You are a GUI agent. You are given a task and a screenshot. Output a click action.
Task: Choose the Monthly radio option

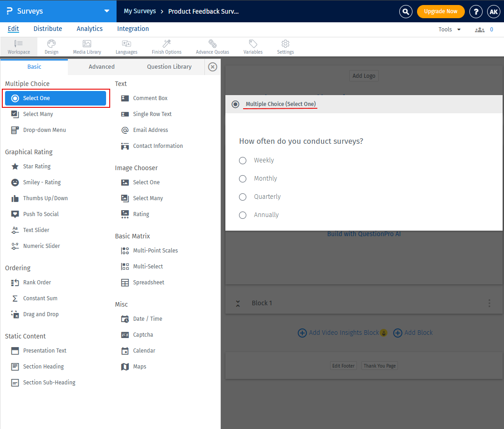[x=243, y=179]
